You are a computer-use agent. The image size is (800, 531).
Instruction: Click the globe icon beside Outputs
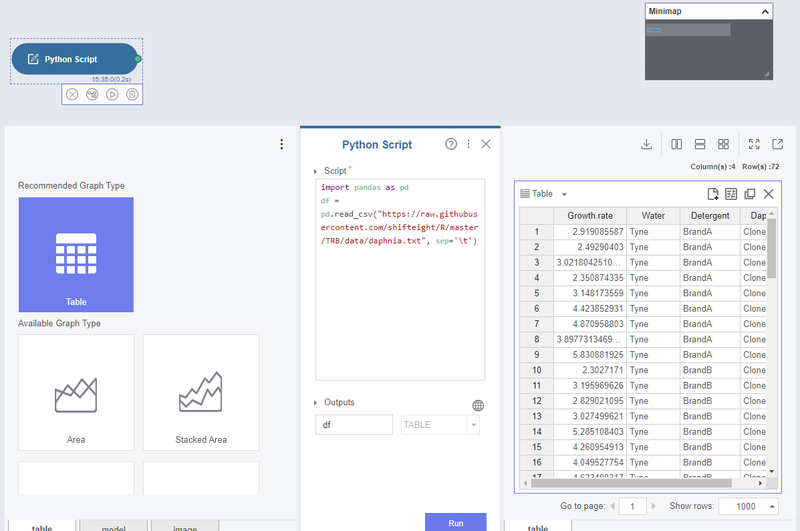tap(478, 405)
